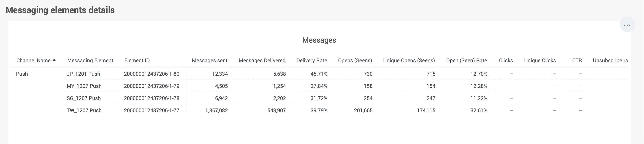Select the JP_1201 Push messaging element
The height and width of the screenshot is (144, 644).
click(83, 74)
